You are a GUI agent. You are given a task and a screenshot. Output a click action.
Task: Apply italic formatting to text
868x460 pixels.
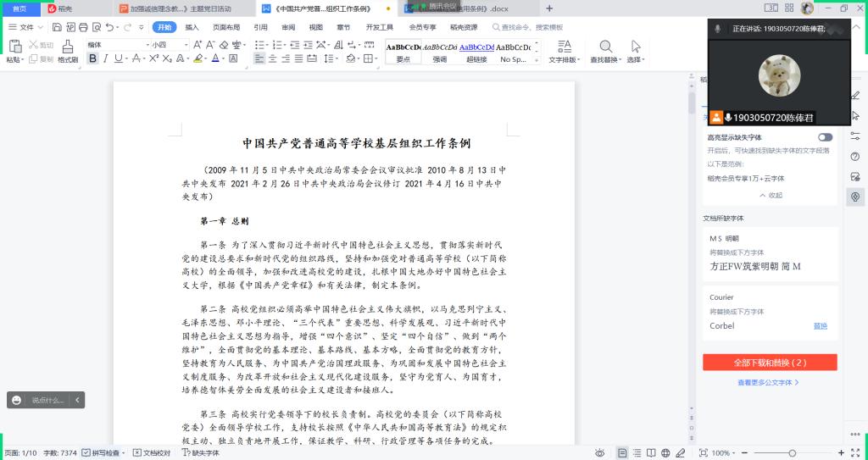(108, 59)
